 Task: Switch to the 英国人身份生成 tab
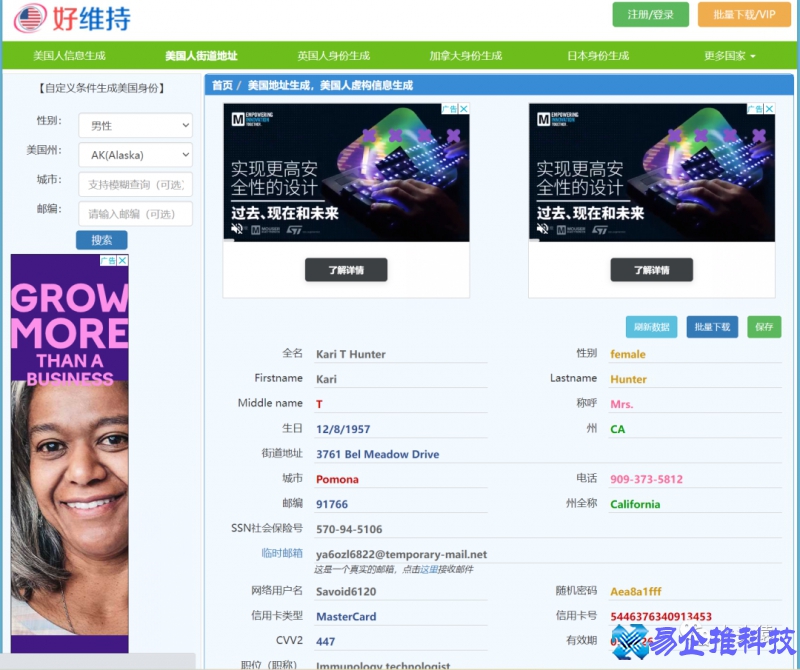tap(335, 55)
